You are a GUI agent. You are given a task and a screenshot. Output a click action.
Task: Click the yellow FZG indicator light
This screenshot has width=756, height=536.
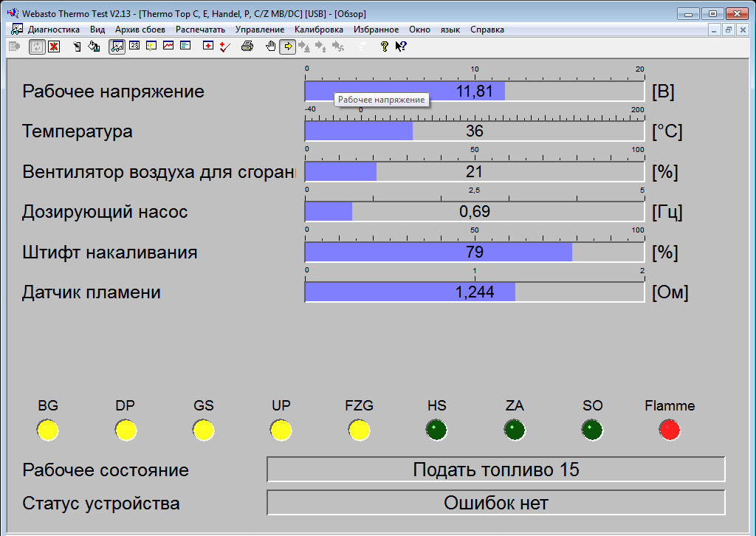pyautogui.click(x=360, y=430)
